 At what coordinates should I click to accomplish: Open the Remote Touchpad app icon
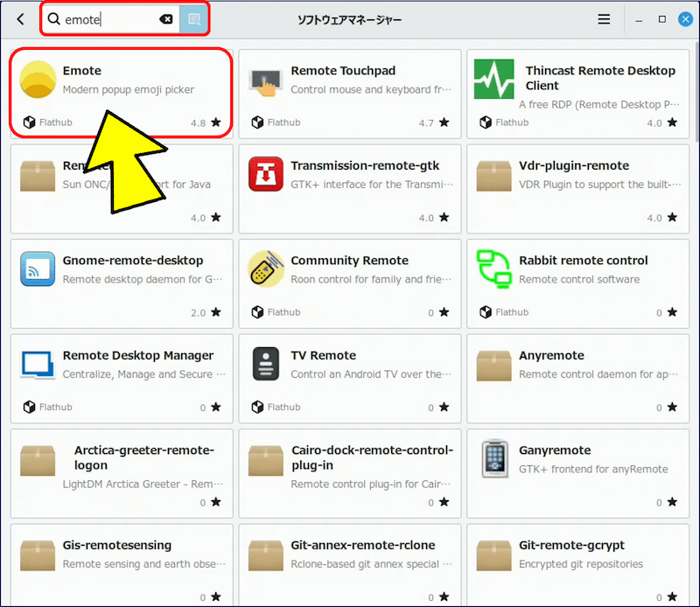click(265, 80)
